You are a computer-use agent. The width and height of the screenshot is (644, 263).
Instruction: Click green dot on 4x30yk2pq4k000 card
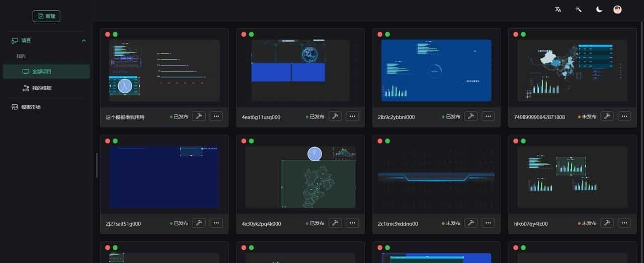pos(251,141)
